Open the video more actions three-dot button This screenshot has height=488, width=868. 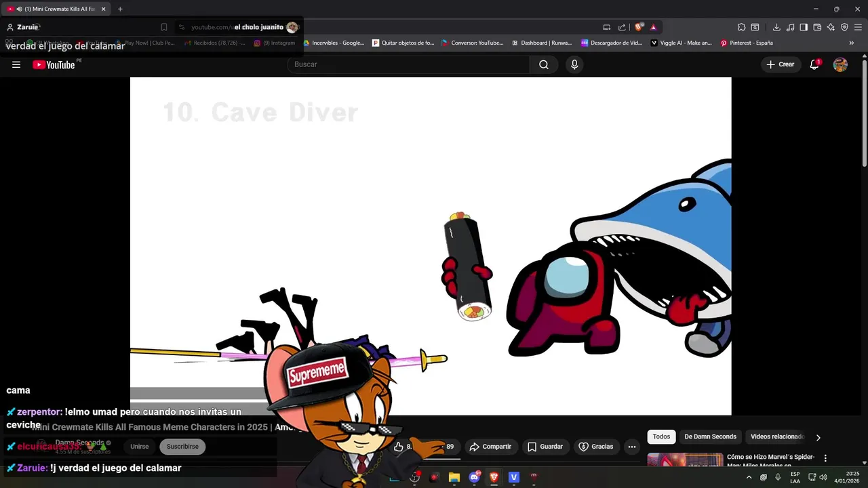[632, 447]
